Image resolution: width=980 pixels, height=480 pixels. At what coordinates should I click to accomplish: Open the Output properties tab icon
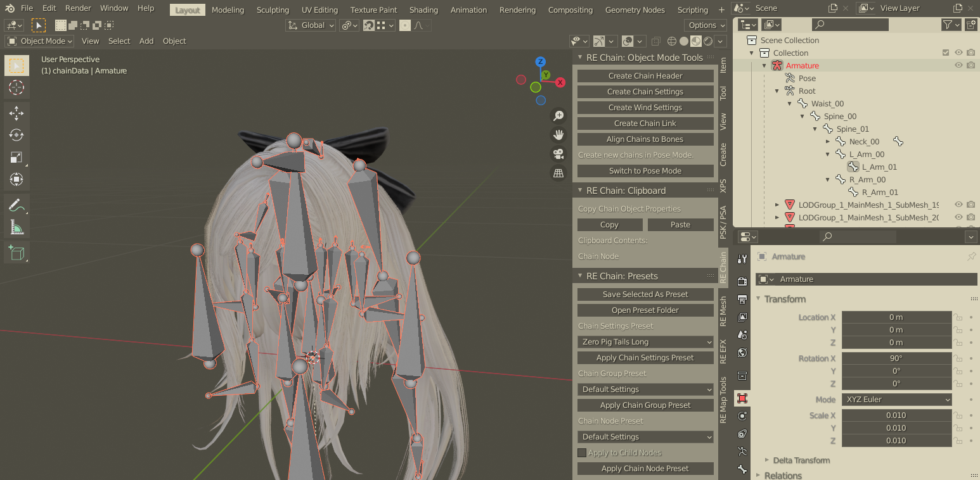click(x=742, y=299)
